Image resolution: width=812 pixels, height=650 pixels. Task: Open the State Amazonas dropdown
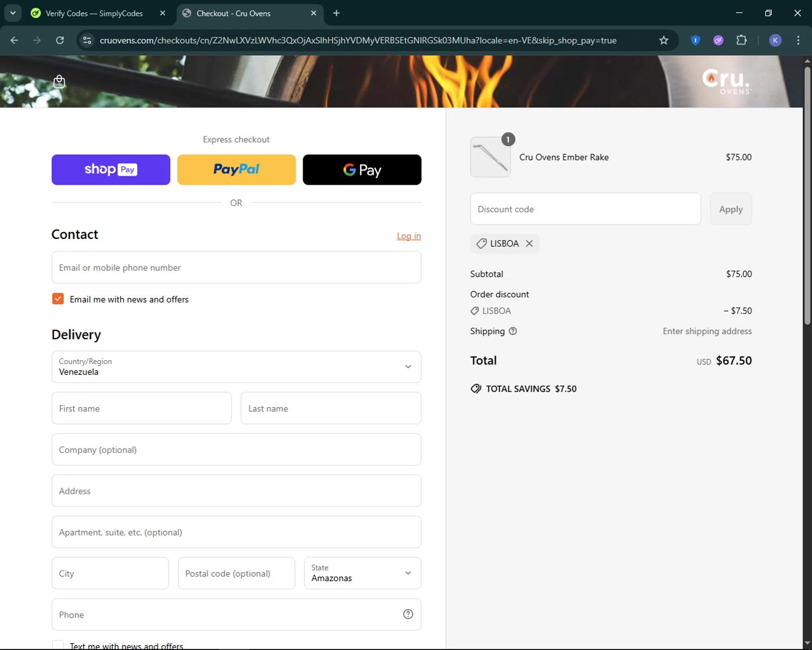pos(363,573)
